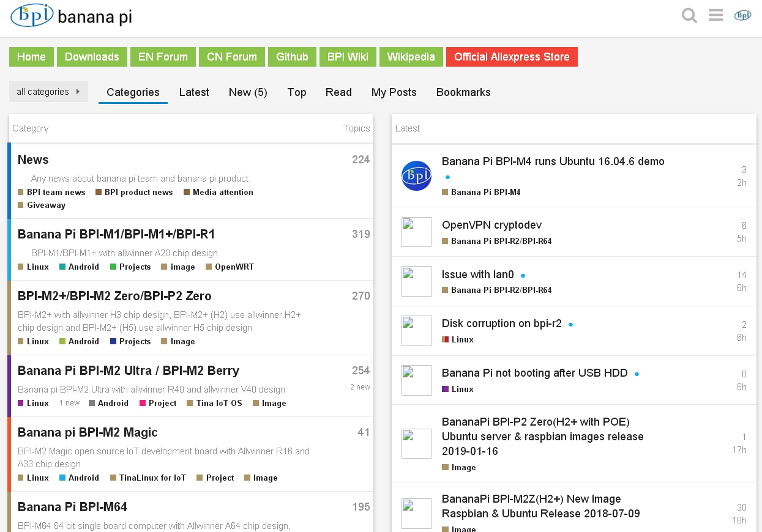This screenshot has width=762, height=532.
Task: Open avatar of Issue with lan0 poster
Action: click(x=416, y=281)
